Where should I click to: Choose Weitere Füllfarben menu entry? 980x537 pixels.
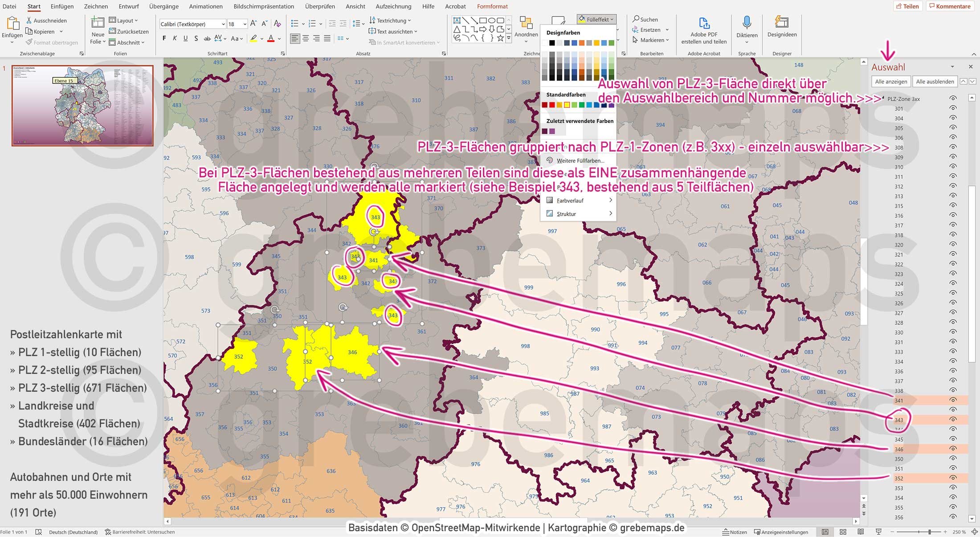point(580,160)
